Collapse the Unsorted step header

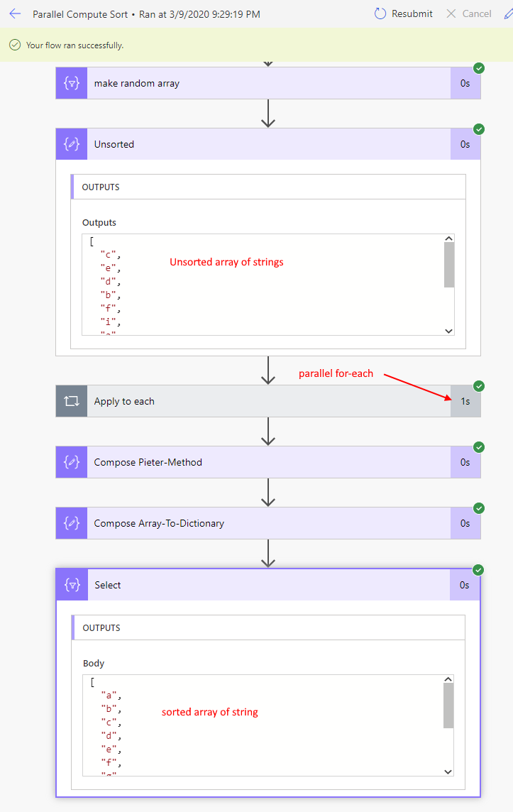tap(268, 144)
